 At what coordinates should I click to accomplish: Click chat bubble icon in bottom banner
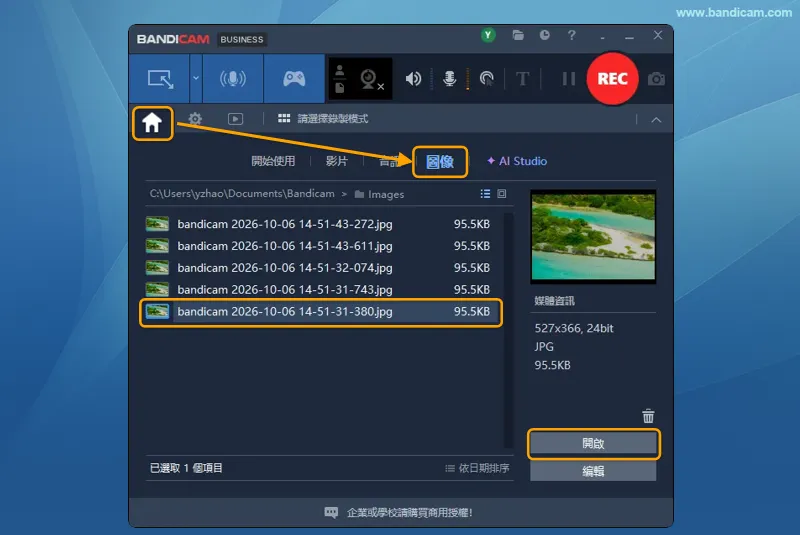pos(331,513)
